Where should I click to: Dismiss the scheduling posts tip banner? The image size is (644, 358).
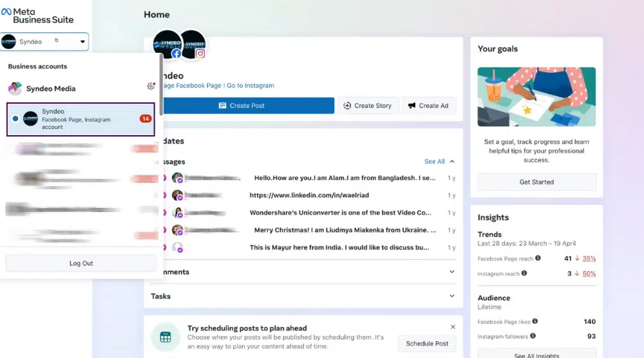453,327
